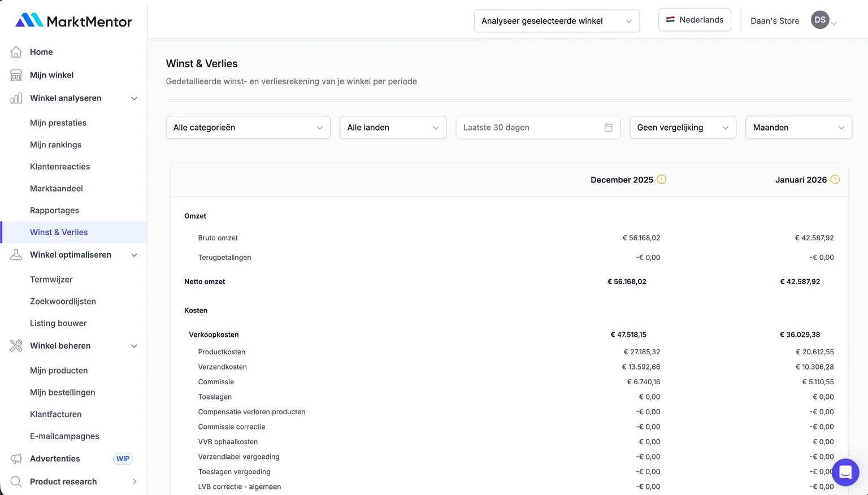This screenshot has width=868, height=495.
Task: Open Mijn prestaties page
Action: (x=58, y=123)
